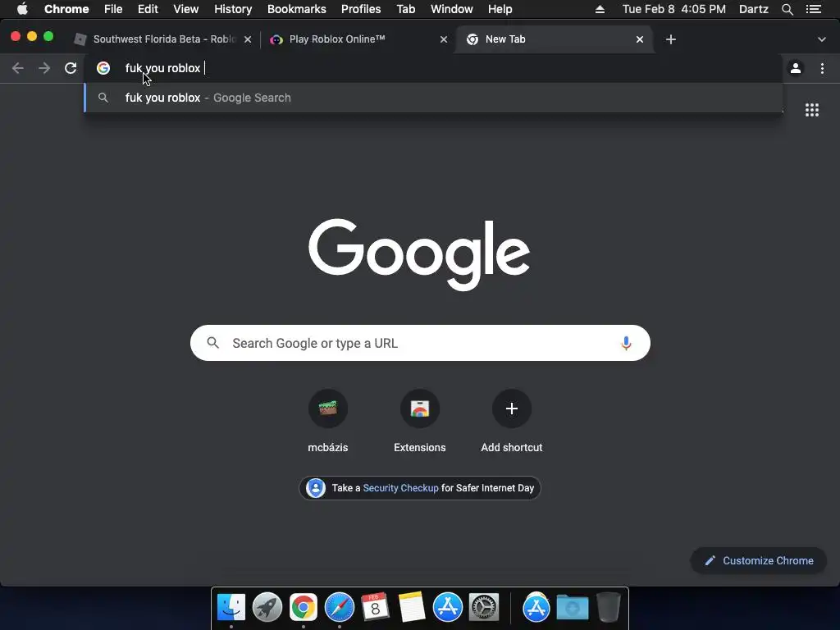
Task: Click the Google logo
Action: [419, 253]
